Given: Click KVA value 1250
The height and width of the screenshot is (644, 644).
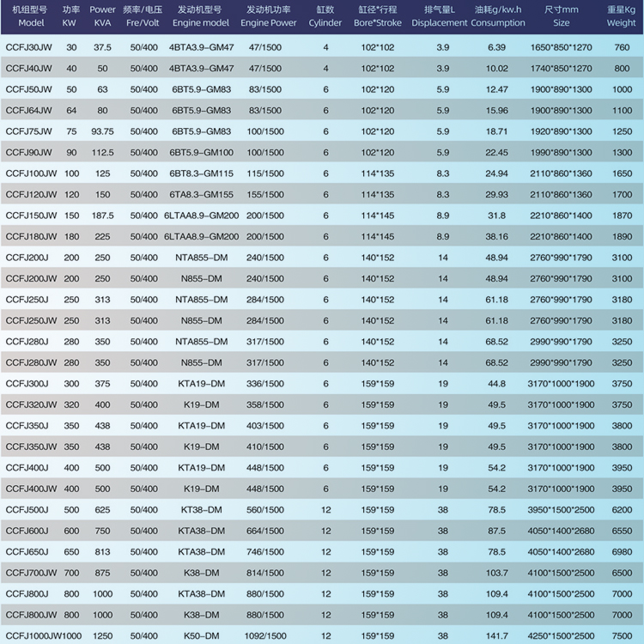Looking at the screenshot, I should click(102, 635).
